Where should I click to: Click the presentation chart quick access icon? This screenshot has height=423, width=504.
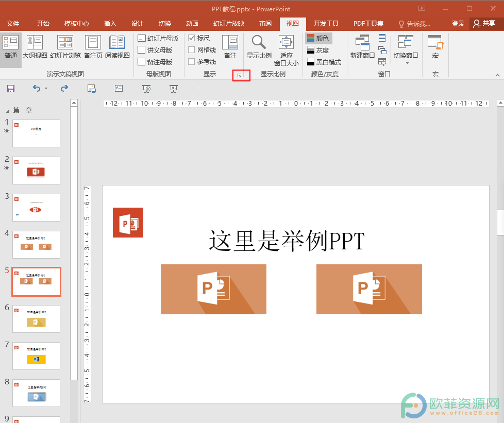pos(174,89)
